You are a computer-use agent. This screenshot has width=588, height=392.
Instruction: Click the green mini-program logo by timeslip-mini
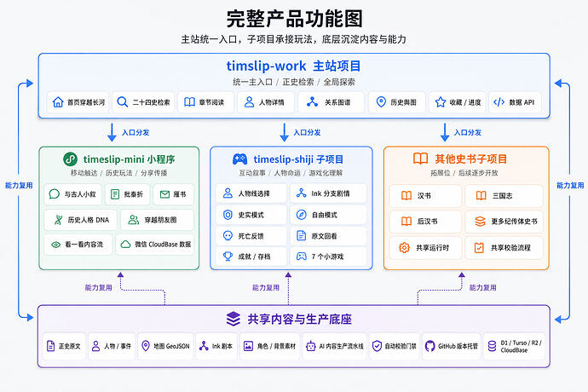point(70,159)
